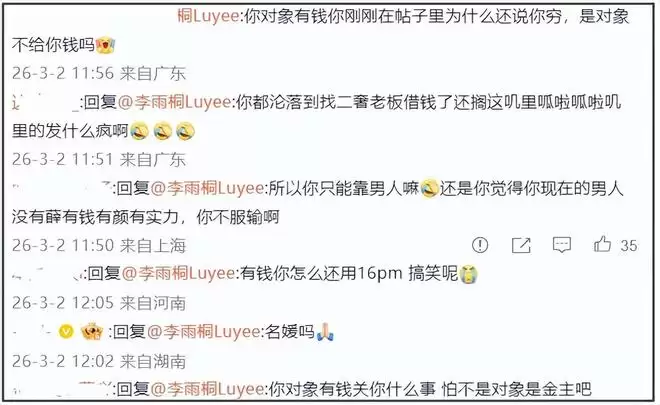Click @李雨桐Luyee mention in 金主 reply

point(207,389)
